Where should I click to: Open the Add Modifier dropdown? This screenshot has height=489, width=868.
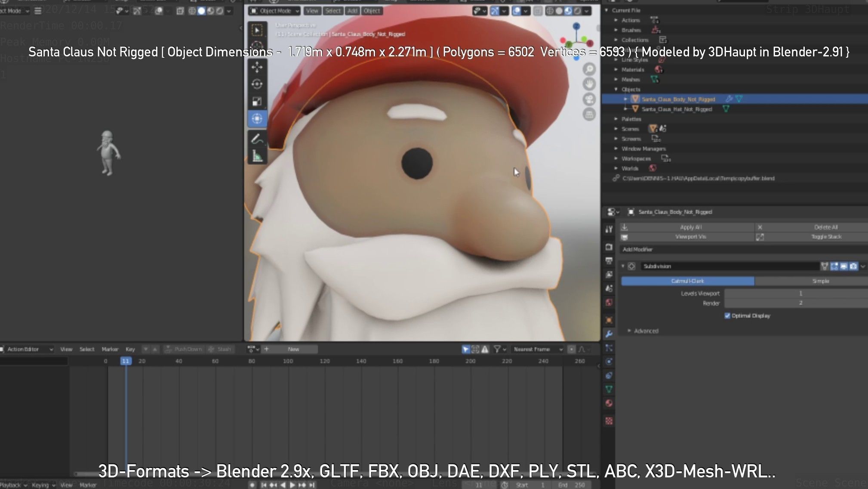pyautogui.click(x=743, y=249)
